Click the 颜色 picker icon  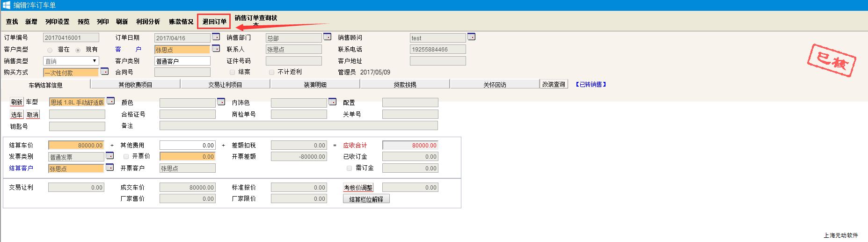[x=221, y=102]
